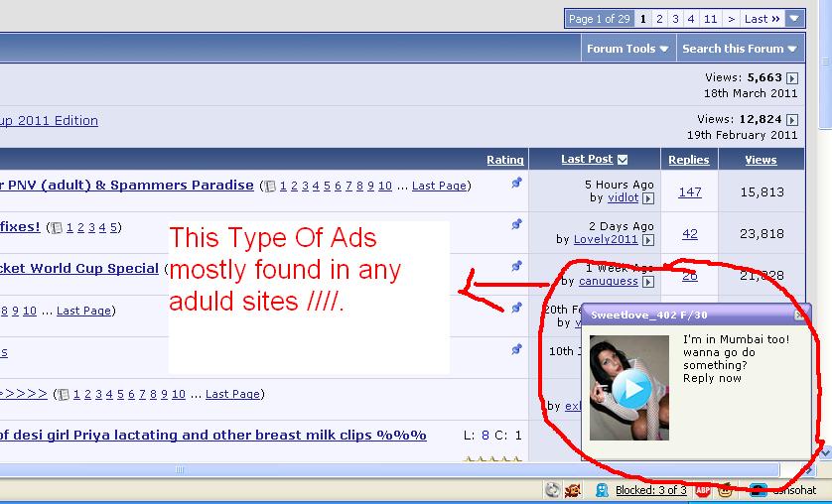Show who posted via 147 replies link

(690, 192)
